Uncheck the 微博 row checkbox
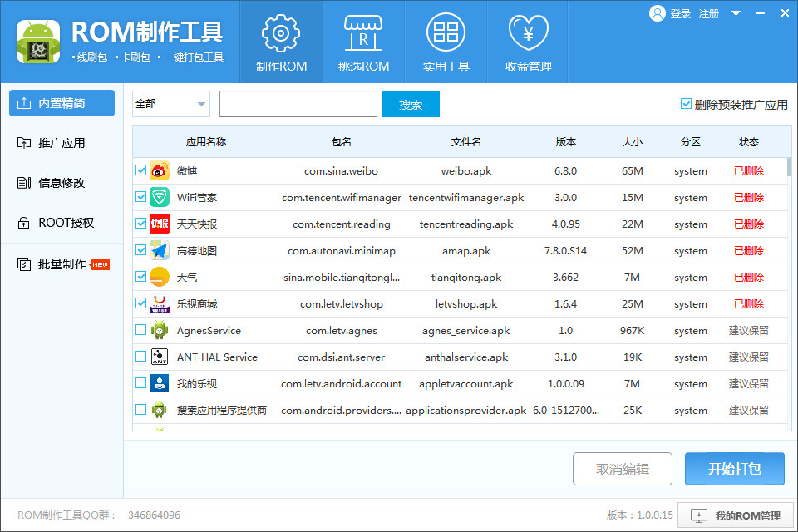 [x=141, y=170]
